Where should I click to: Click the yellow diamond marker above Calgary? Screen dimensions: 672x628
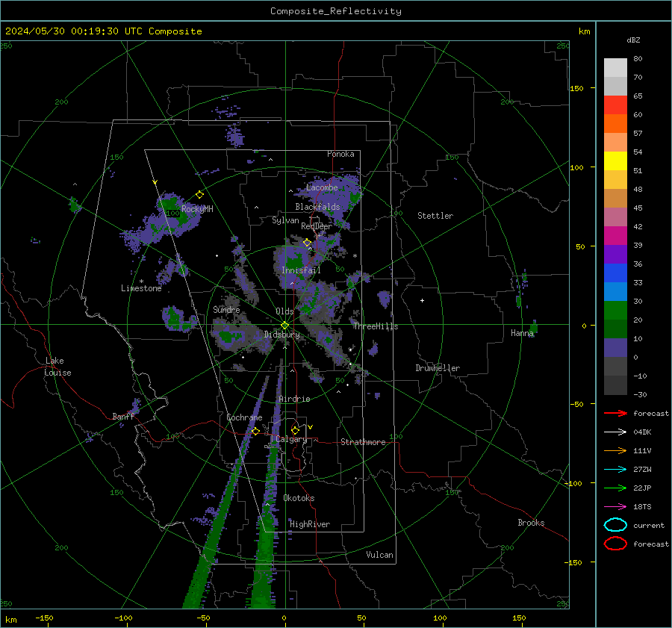point(295,430)
